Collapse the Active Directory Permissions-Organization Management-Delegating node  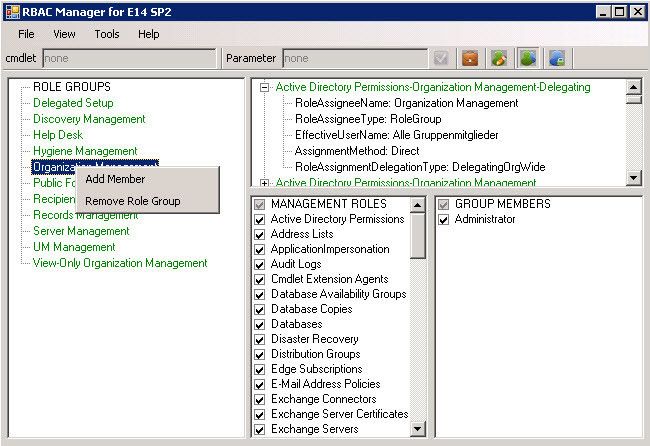coord(264,87)
